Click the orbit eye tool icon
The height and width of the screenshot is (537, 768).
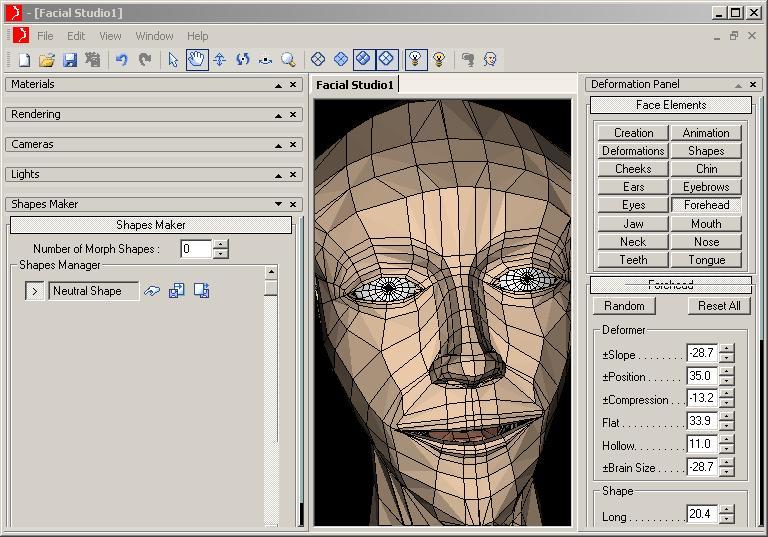click(265, 60)
